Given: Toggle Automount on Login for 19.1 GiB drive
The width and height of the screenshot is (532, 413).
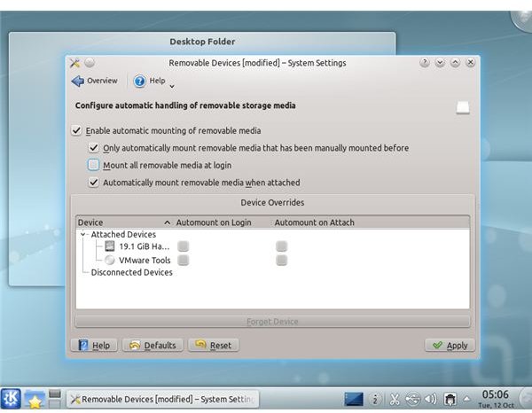Looking at the screenshot, I should (x=184, y=246).
